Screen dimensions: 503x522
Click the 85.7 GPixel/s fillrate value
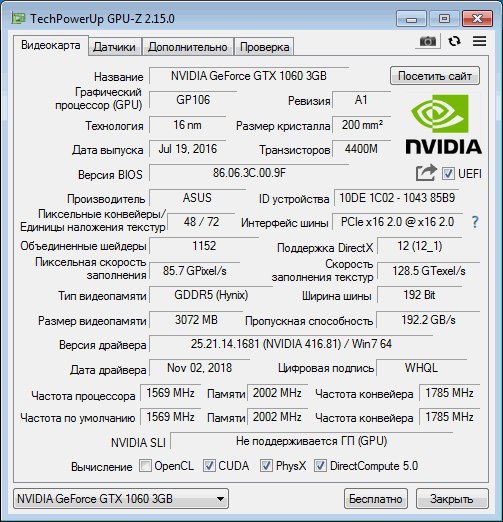[x=195, y=271]
